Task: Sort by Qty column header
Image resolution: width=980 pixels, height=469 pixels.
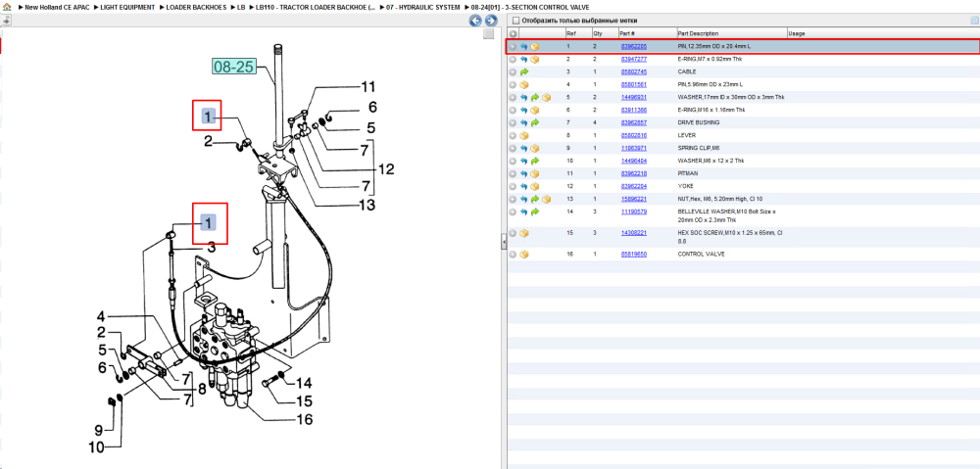Action: [605, 33]
